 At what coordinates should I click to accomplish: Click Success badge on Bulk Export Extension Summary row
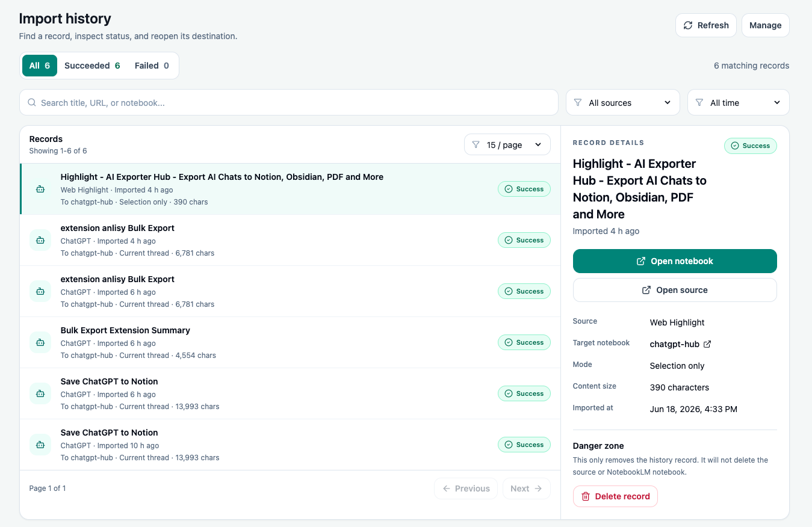(x=524, y=342)
